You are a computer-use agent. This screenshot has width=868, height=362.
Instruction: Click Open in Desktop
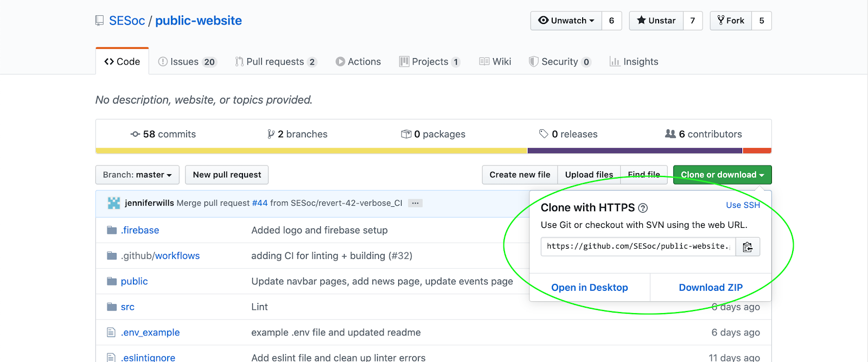click(x=590, y=288)
